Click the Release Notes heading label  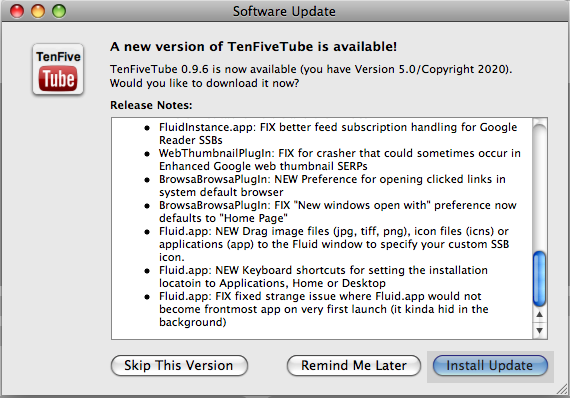(x=151, y=105)
